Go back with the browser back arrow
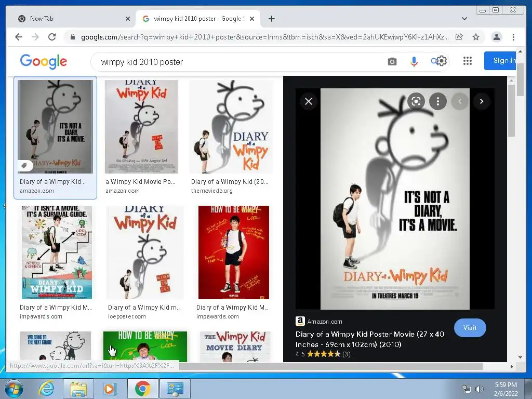The image size is (532, 399). [19, 37]
